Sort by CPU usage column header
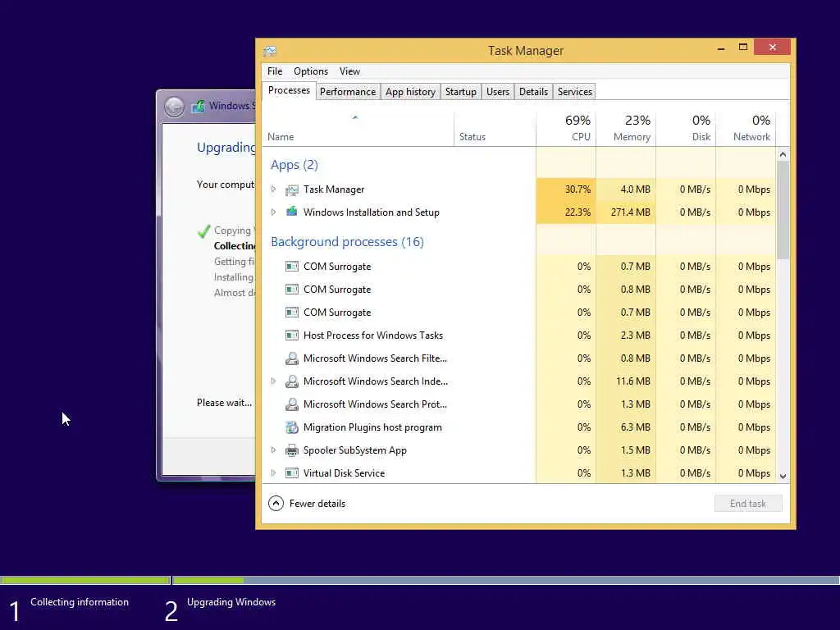Screen dimensions: 840x630 pyautogui.click(x=566, y=129)
